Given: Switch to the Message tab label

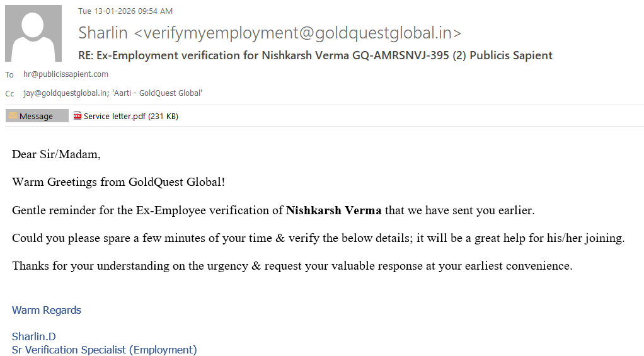Looking at the screenshot, I should pos(37,116).
